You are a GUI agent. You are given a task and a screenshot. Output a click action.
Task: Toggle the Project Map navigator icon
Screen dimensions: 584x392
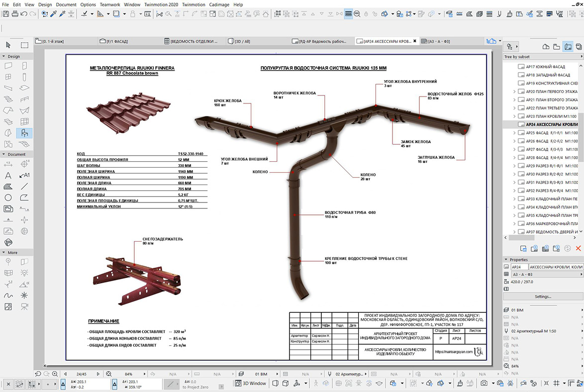pos(546,47)
